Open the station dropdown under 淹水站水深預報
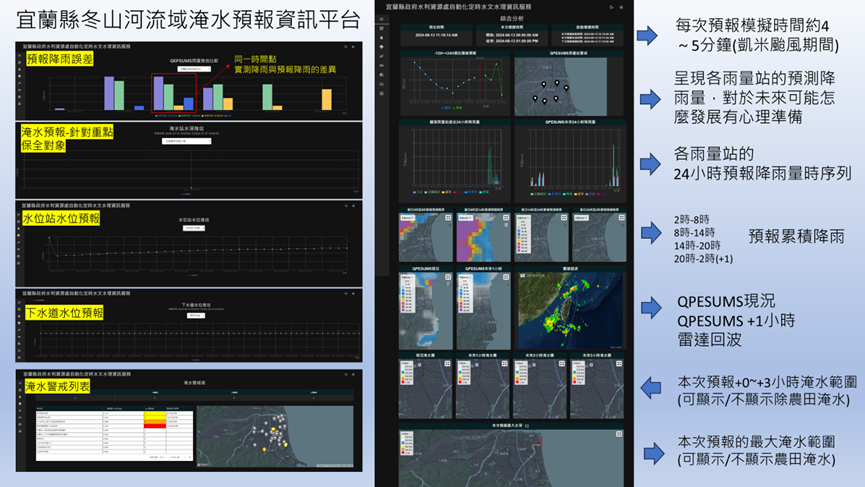 point(189,141)
